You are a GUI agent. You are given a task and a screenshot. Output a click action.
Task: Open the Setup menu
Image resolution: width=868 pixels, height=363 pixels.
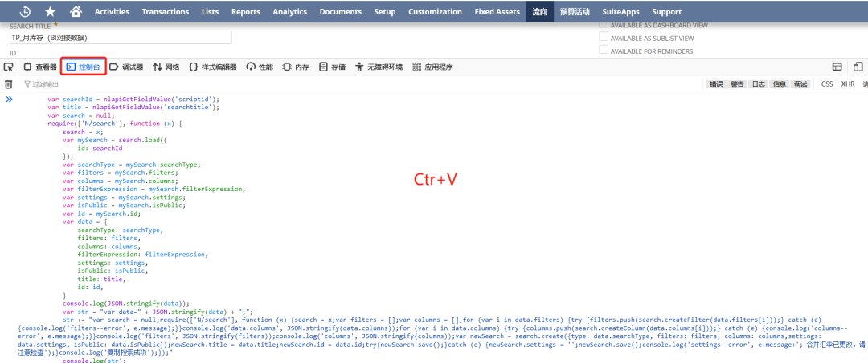[x=385, y=11]
